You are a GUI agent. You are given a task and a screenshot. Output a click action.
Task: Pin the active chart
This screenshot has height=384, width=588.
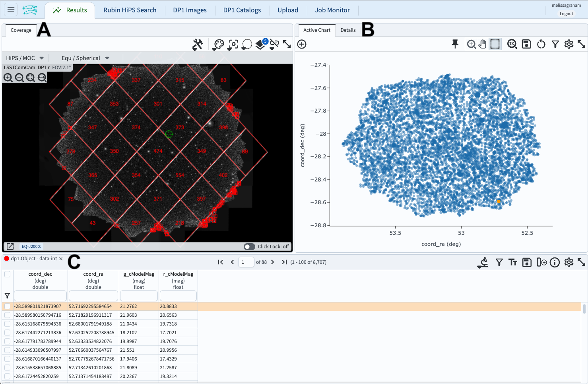pyautogui.click(x=455, y=44)
